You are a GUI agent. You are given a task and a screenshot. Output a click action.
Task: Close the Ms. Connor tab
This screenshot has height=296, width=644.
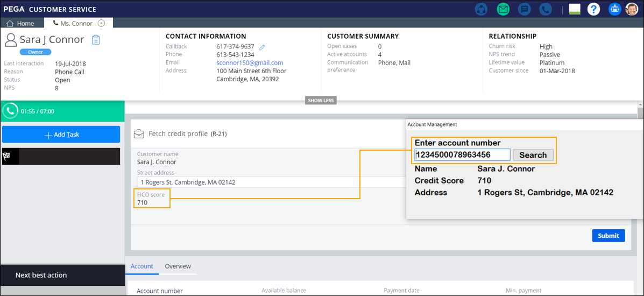pos(101,24)
